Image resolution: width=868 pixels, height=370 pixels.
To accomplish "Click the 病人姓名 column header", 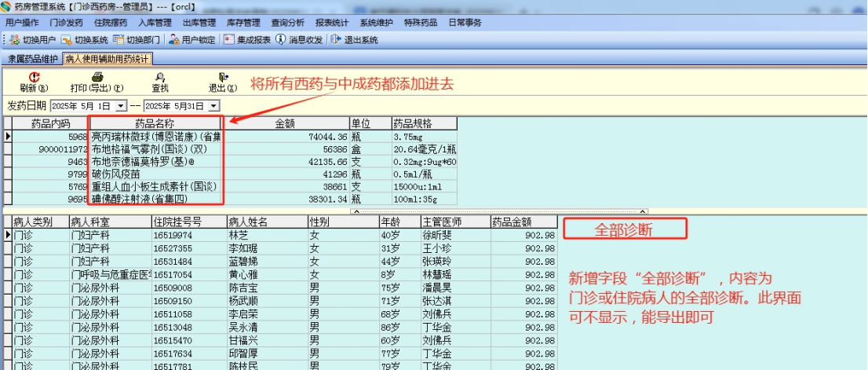I will pyautogui.click(x=268, y=222).
